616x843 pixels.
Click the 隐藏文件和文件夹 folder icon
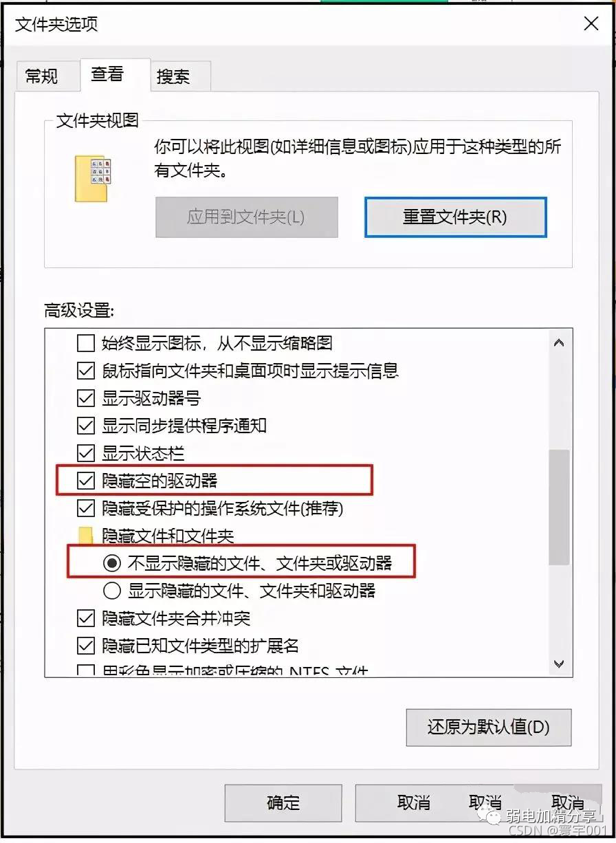[x=86, y=536]
